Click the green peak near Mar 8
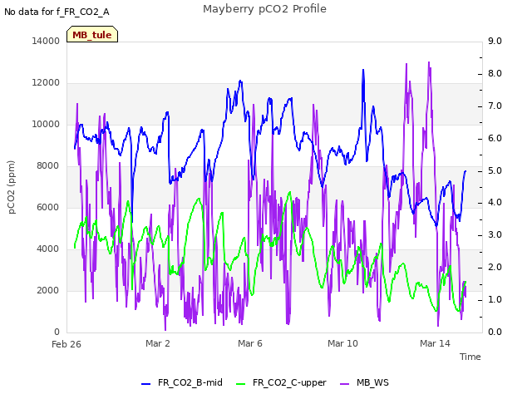This screenshot has height=399, width=532. [290, 193]
